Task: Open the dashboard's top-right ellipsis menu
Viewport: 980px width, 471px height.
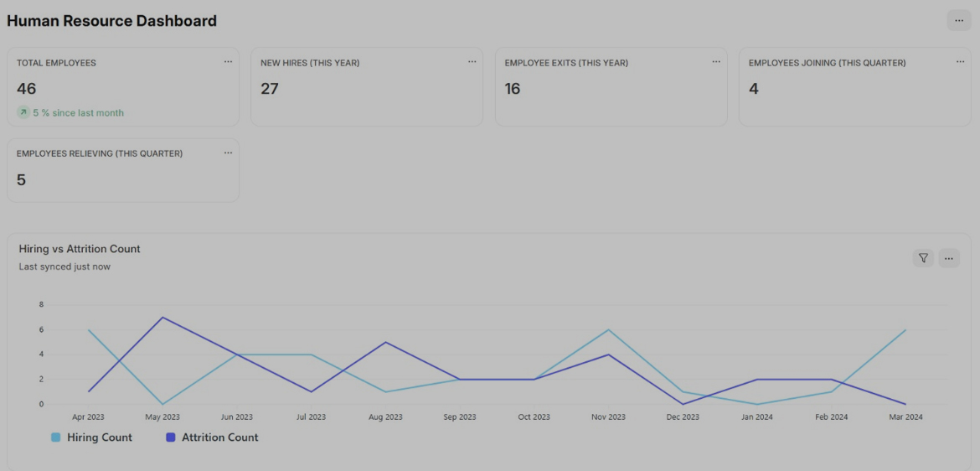Action: coord(959,21)
